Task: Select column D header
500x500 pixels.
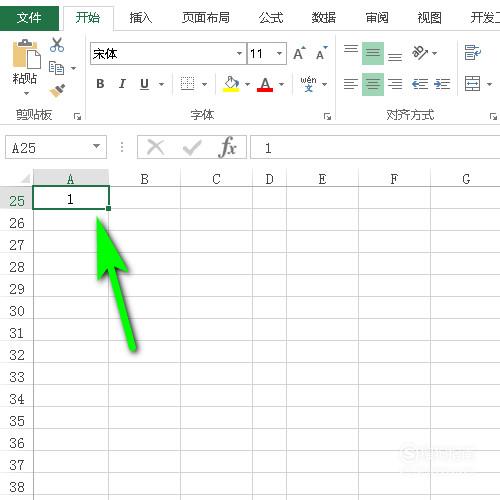Action: pos(269,178)
